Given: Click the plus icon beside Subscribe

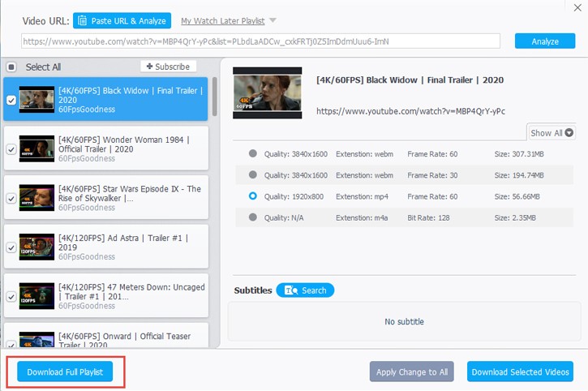Looking at the screenshot, I should click(x=149, y=67).
